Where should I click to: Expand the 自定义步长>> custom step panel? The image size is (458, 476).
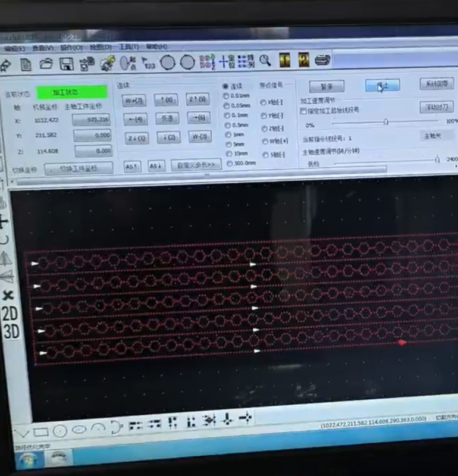click(196, 164)
